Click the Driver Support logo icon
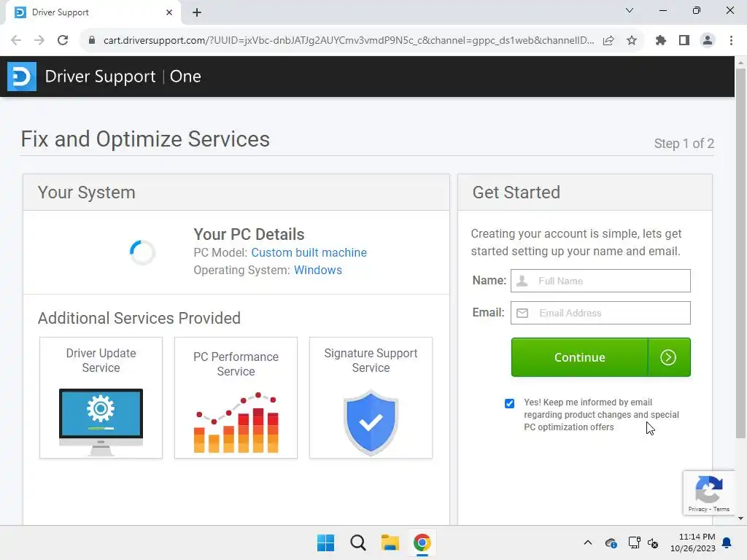 [x=21, y=76]
